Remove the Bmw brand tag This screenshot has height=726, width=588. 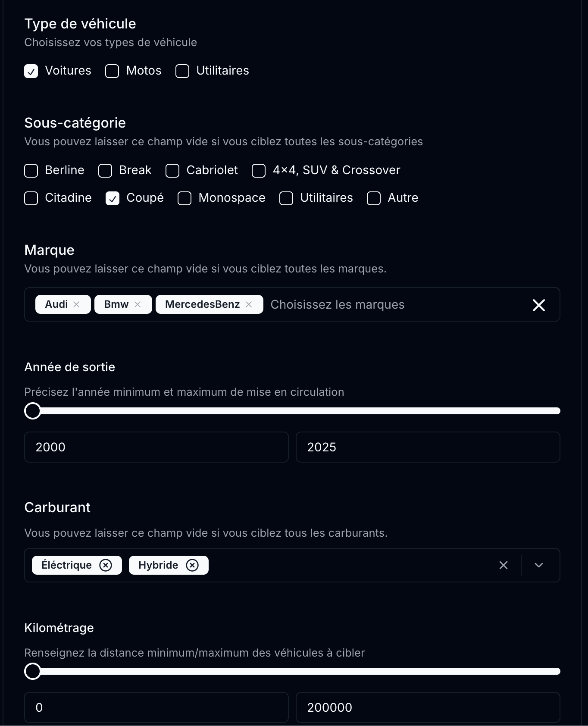138,304
